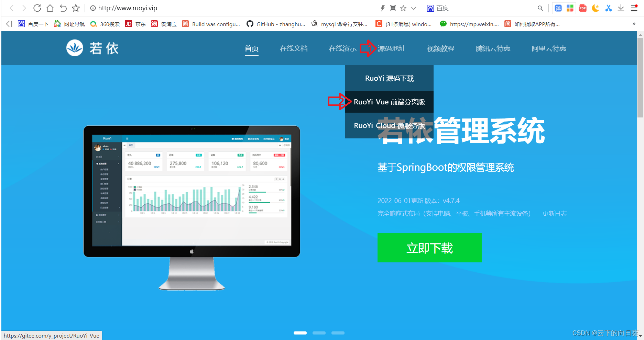The image size is (644, 340).
Task: Open 源码地址 navigation menu
Action: coord(392,48)
